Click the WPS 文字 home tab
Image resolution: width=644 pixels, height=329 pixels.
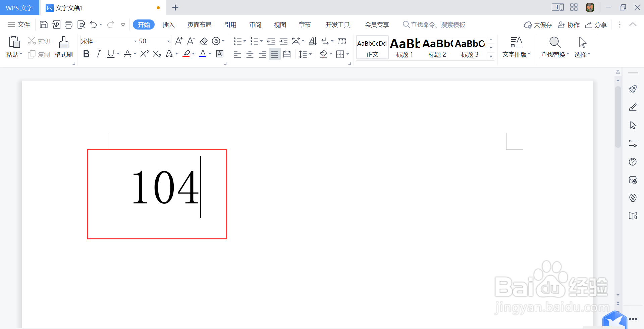click(19, 8)
